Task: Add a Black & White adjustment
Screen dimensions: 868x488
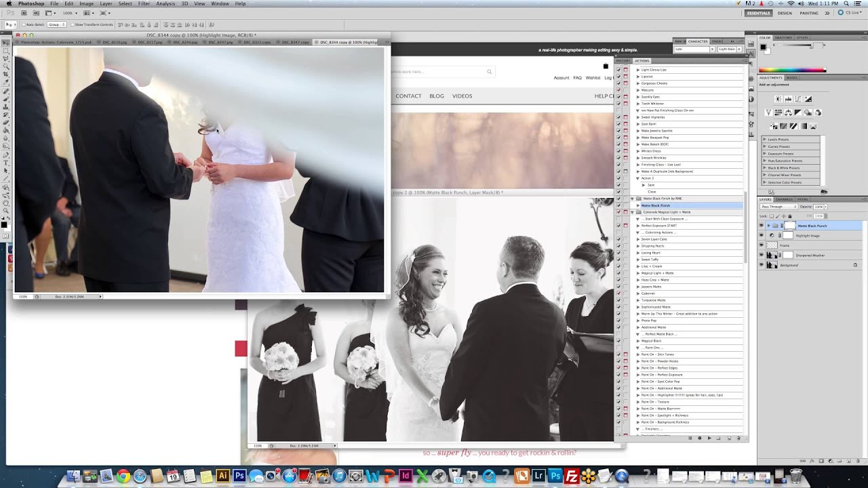Action: pyautogui.click(x=798, y=113)
